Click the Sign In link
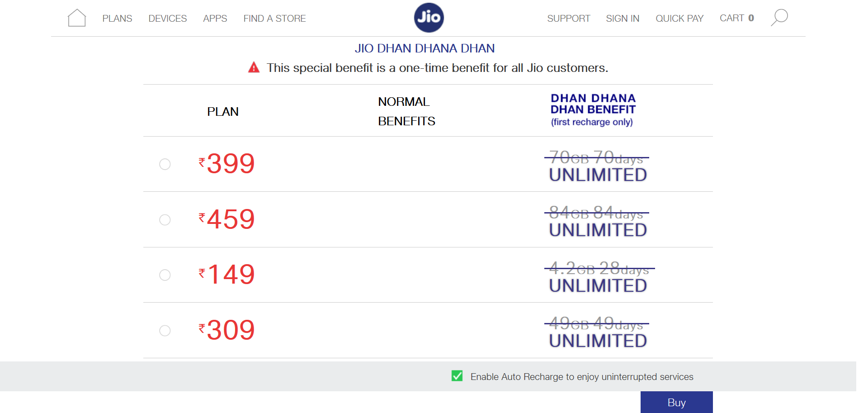The image size is (868, 413). [623, 19]
